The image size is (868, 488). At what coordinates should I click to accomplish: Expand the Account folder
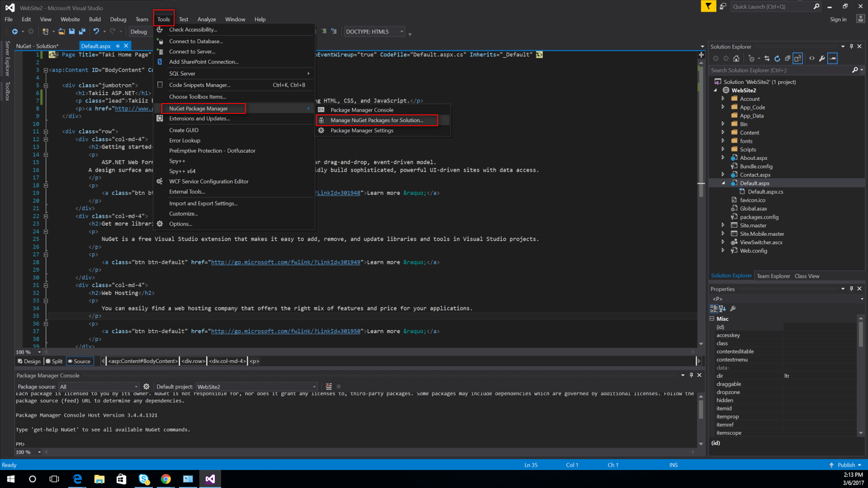pyautogui.click(x=723, y=99)
